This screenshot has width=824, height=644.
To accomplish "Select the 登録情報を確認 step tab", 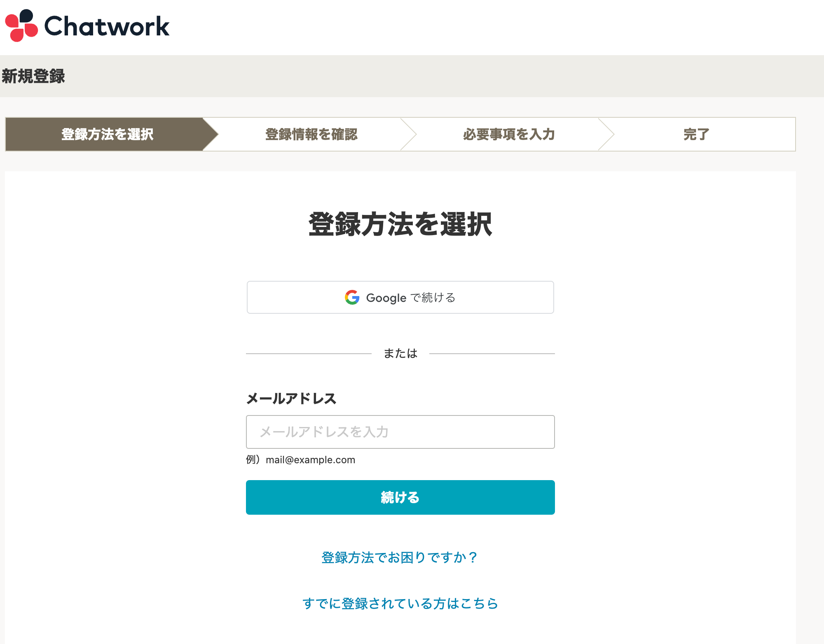I will (311, 134).
